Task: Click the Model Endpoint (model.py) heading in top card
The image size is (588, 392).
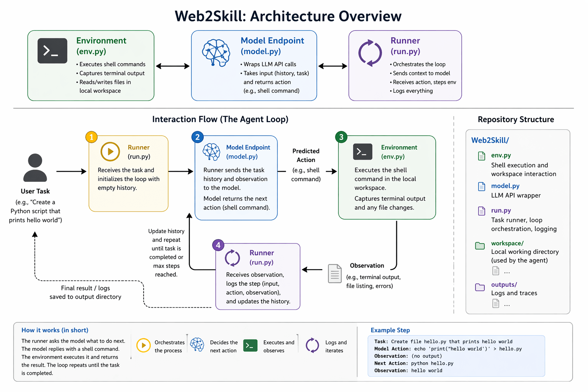Action: (272, 46)
